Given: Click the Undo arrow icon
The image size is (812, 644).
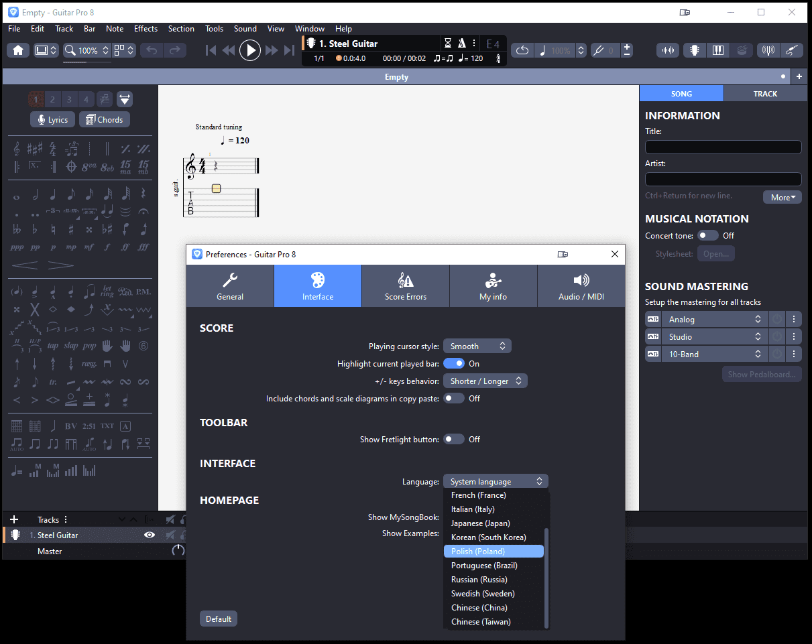Looking at the screenshot, I should coord(152,50).
